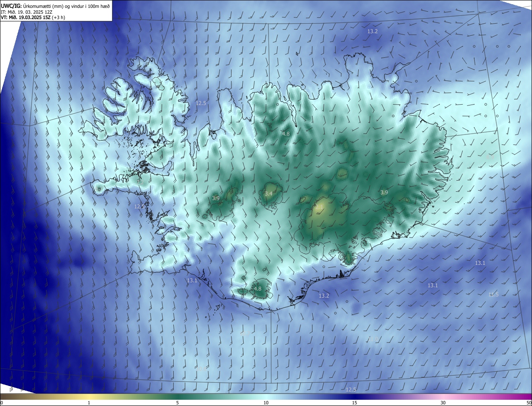Click the 12.5 value in the northwest bay
Viewport: 532px width, 406px height.
[201, 103]
